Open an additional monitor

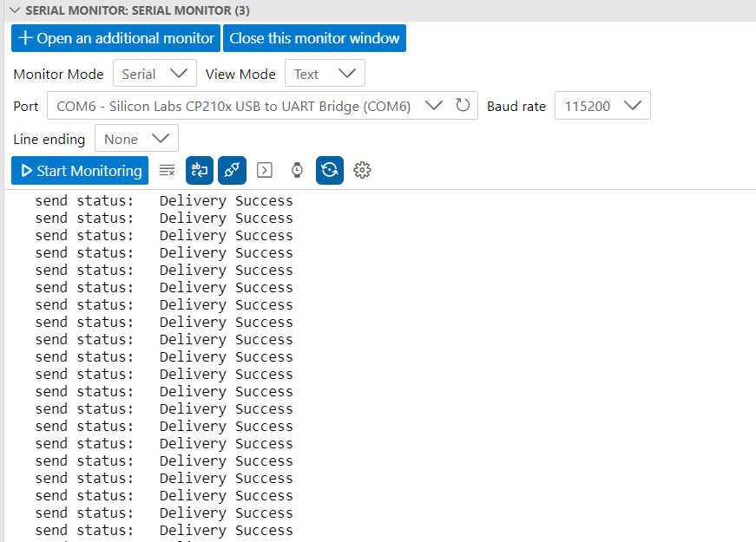[x=115, y=38]
